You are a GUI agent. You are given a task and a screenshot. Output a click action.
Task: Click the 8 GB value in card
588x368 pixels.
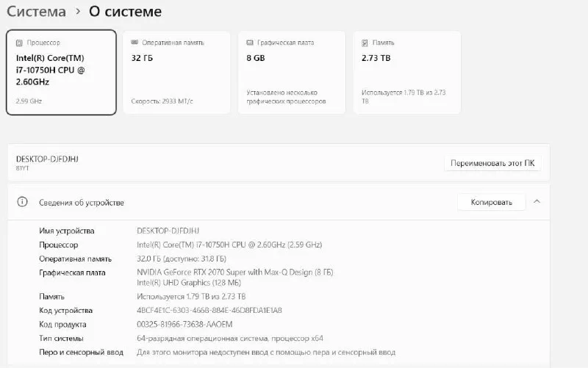tap(256, 58)
